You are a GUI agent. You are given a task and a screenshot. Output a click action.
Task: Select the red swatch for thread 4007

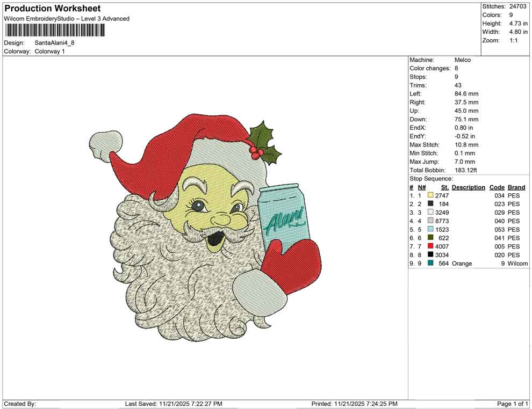(430, 246)
